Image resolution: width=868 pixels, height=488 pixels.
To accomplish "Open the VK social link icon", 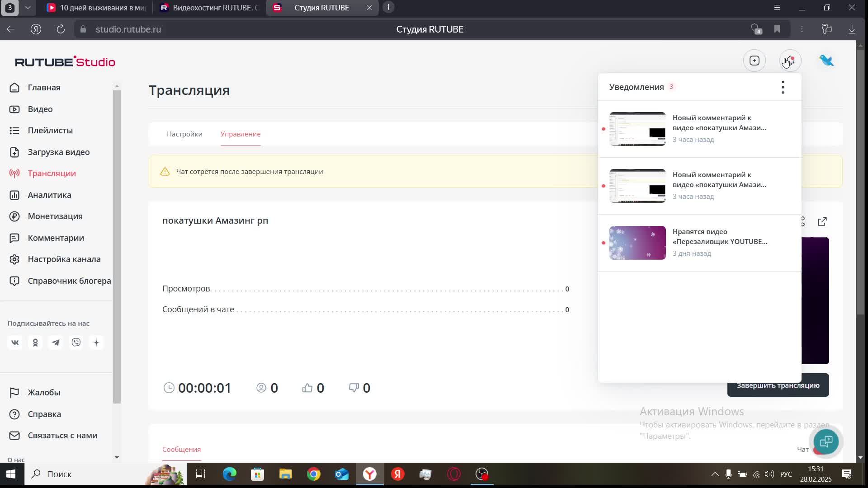I will 15,343.
